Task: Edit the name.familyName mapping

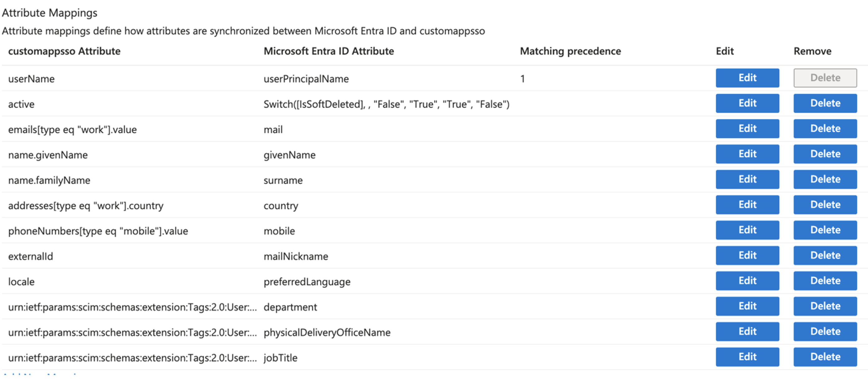Action: click(747, 179)
